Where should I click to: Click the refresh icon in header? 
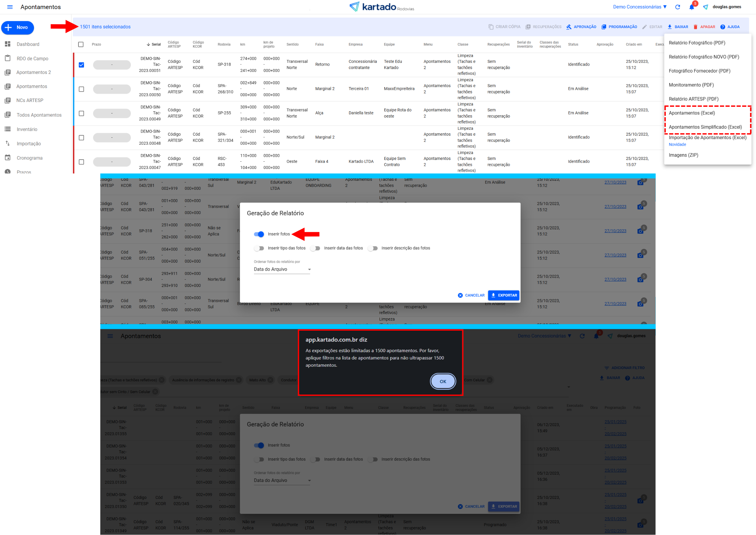(x=677, y=7)
